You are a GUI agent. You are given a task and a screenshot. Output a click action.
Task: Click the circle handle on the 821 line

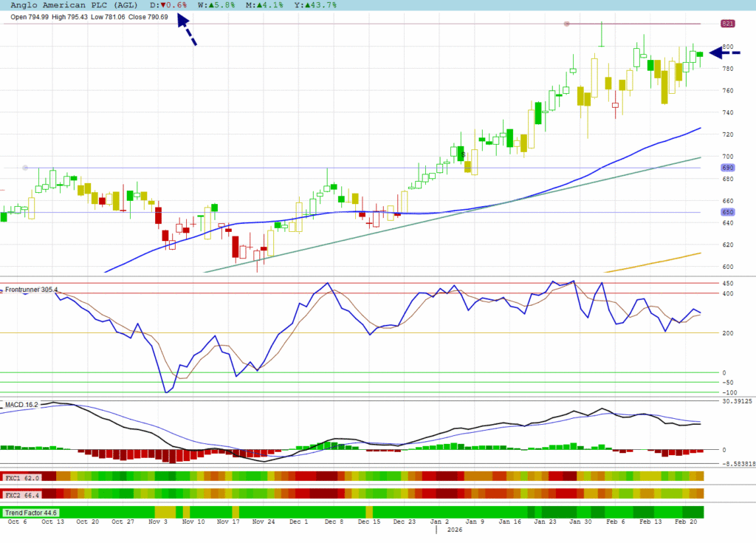(x=567, y=24)
